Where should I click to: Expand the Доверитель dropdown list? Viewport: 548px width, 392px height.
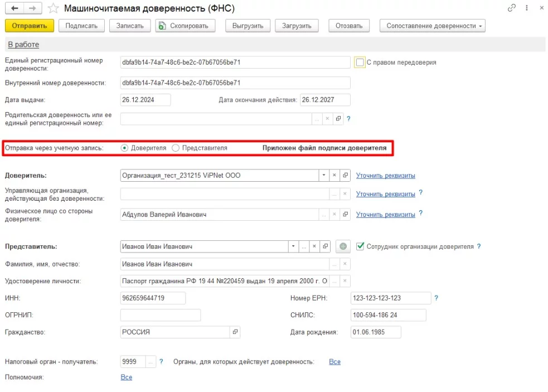(x=324, y=175)
